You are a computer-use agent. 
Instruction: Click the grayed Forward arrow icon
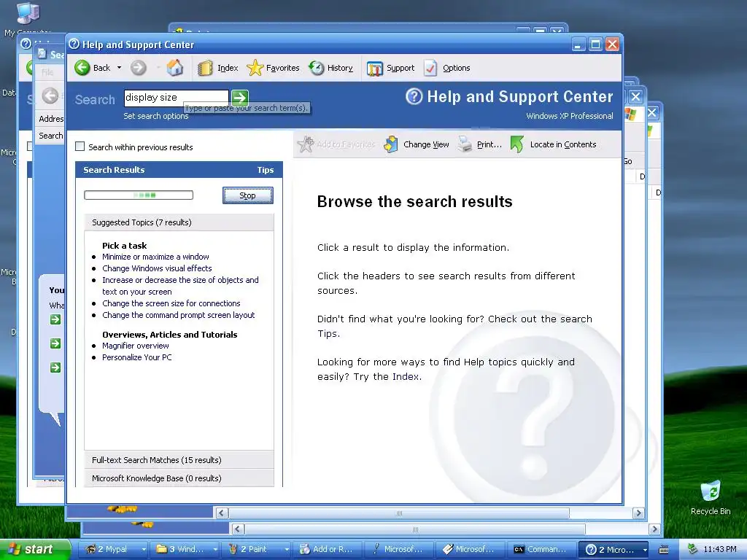point(138,68)
